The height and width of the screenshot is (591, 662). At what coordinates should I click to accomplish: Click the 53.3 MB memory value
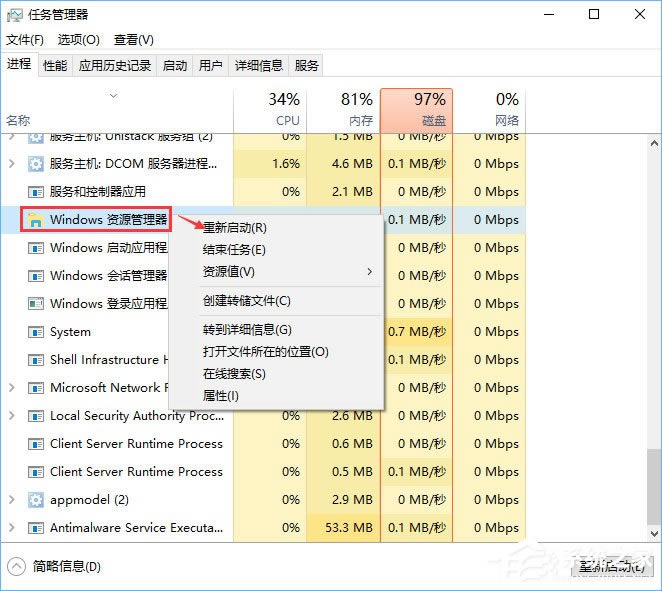(x=349, y=528)
